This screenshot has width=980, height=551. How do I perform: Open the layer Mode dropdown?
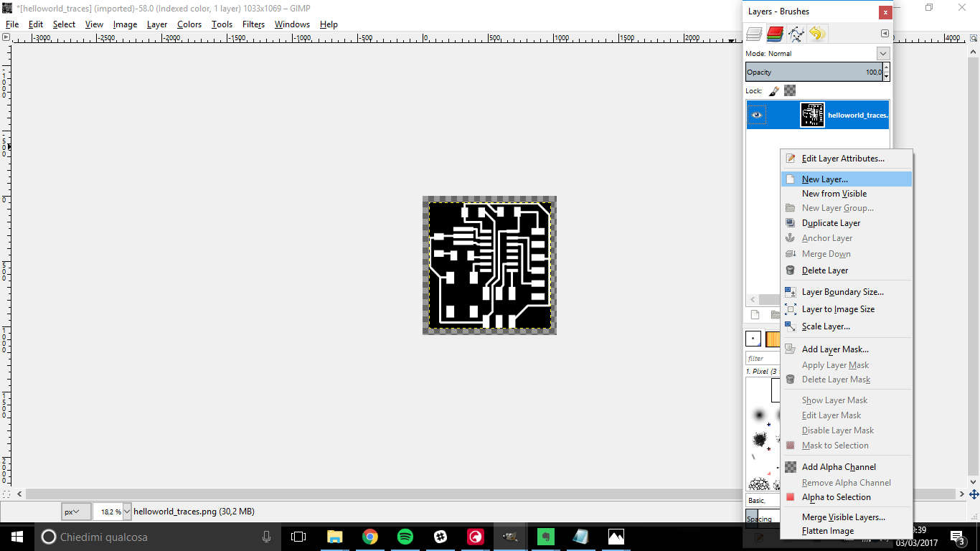coord(883,54)
